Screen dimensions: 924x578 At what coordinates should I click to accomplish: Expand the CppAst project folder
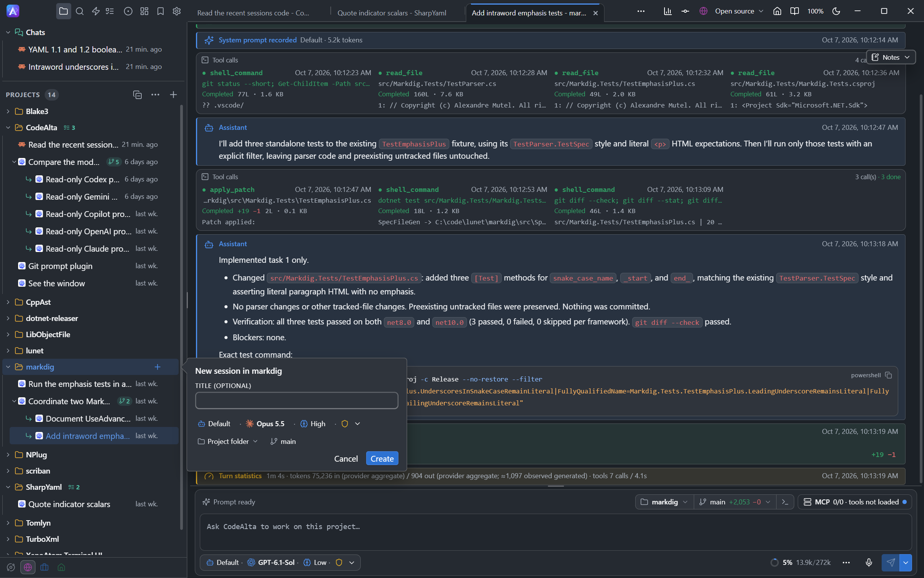pos(8,302)
